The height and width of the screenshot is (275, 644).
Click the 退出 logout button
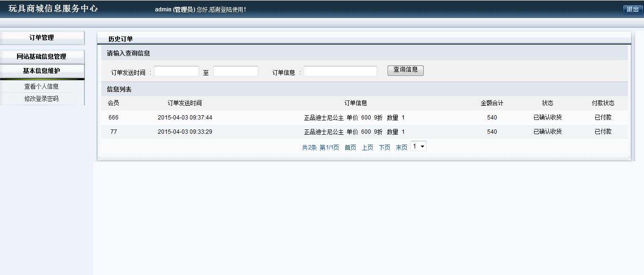tap(633, 9)
